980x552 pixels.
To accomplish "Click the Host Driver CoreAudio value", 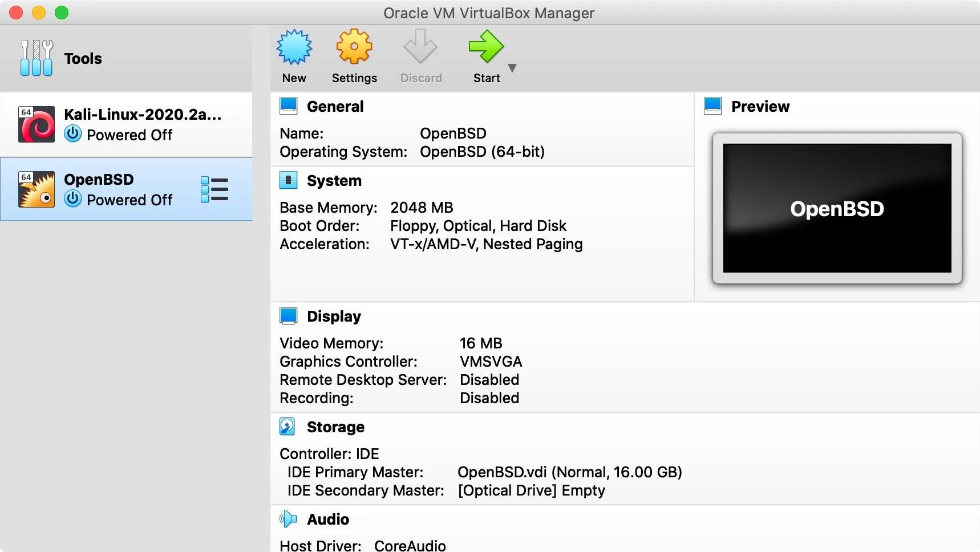I will [410, 545].
